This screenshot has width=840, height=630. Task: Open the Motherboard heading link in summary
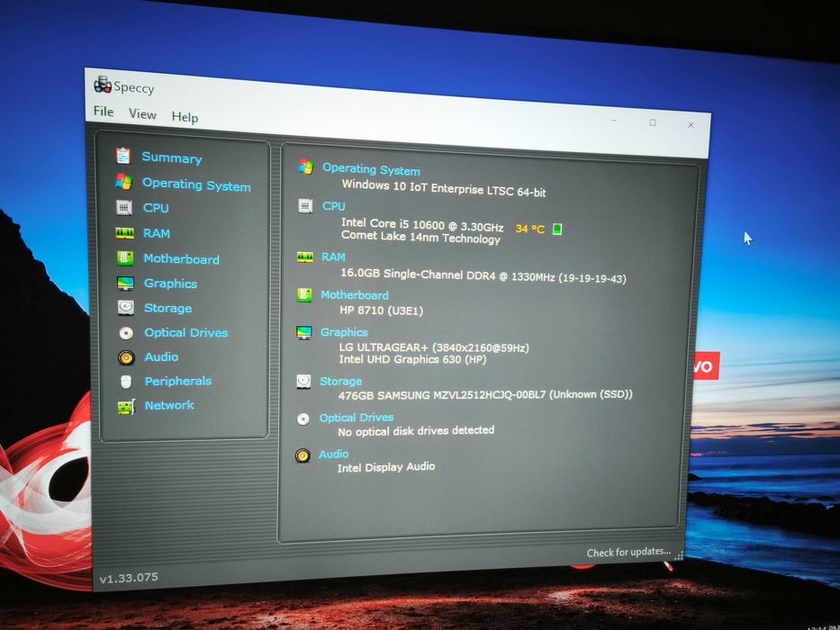[355, 294]
